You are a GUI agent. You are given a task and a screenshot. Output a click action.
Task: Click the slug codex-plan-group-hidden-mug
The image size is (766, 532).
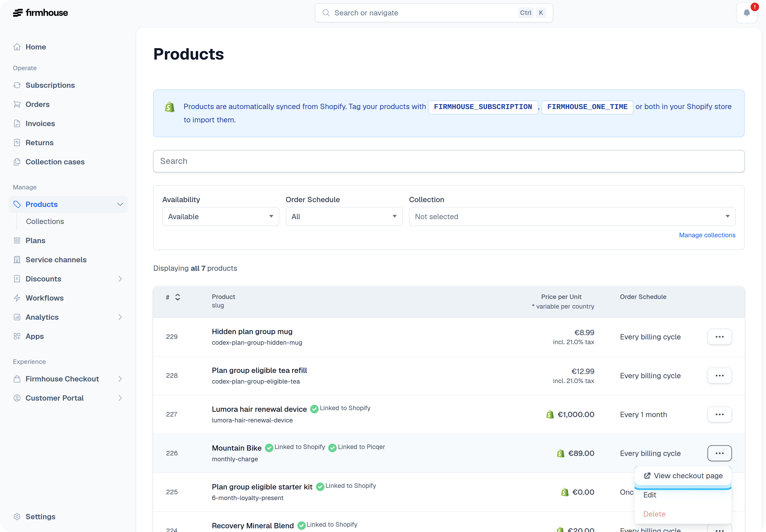coord(257,343)
